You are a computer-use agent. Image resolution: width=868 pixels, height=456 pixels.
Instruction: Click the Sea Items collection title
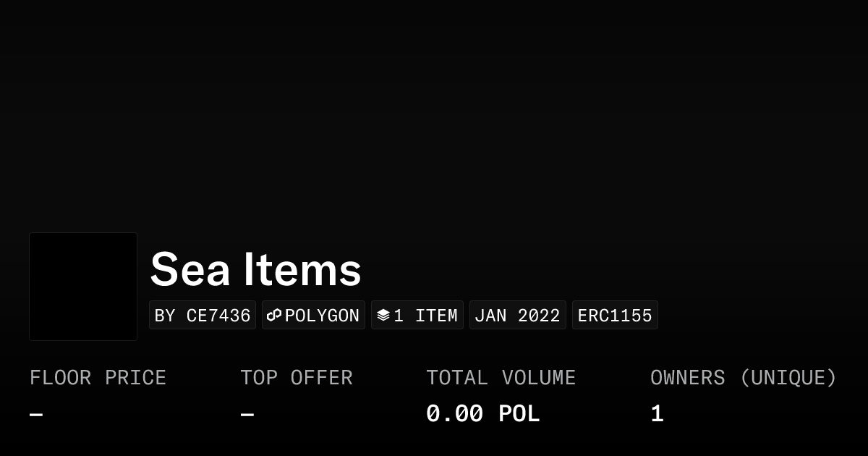(255, 269)
